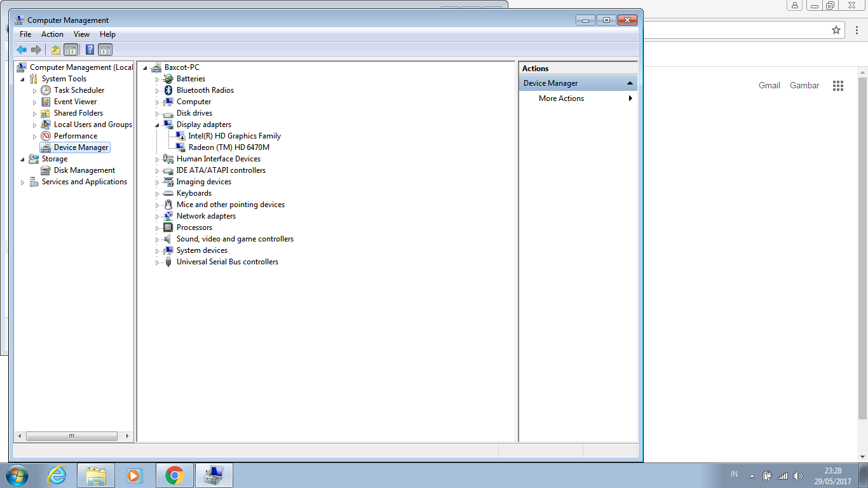Click the Network adapters icon
Image resolution: width=868 pixels, height=488 pixels.
pyautogui.click(x=168, y=216)
